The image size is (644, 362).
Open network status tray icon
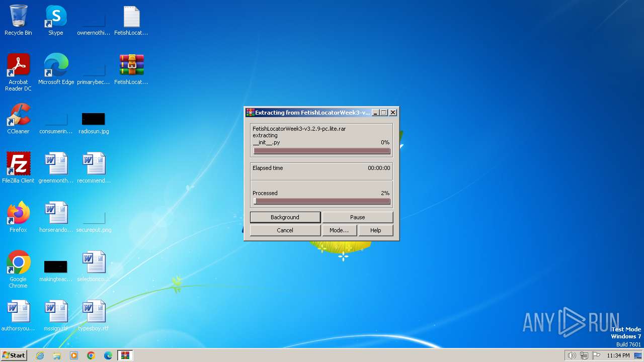(x=584, y=355)
